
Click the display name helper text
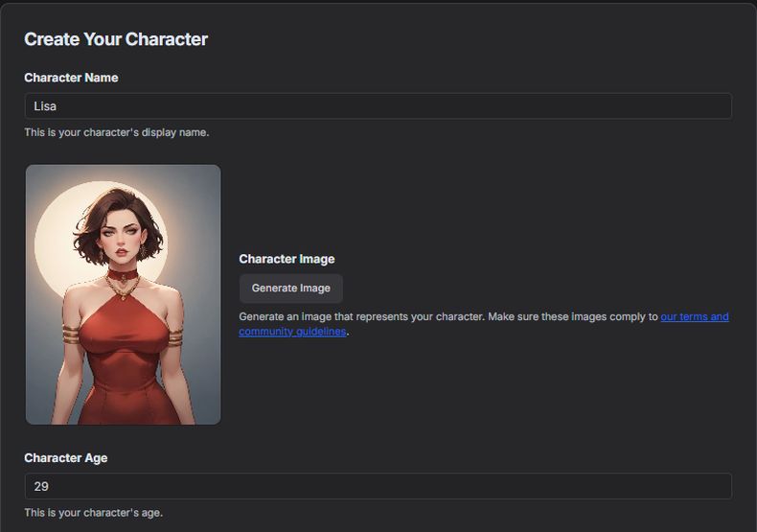pyautogui.click(x=116, y=132)
